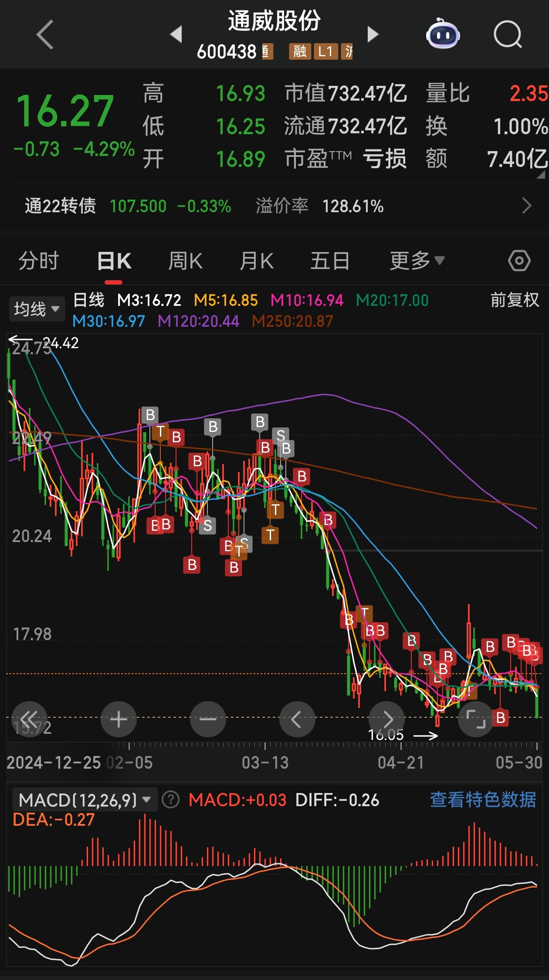Move chart right with round arrow button

tap(387, 719)
